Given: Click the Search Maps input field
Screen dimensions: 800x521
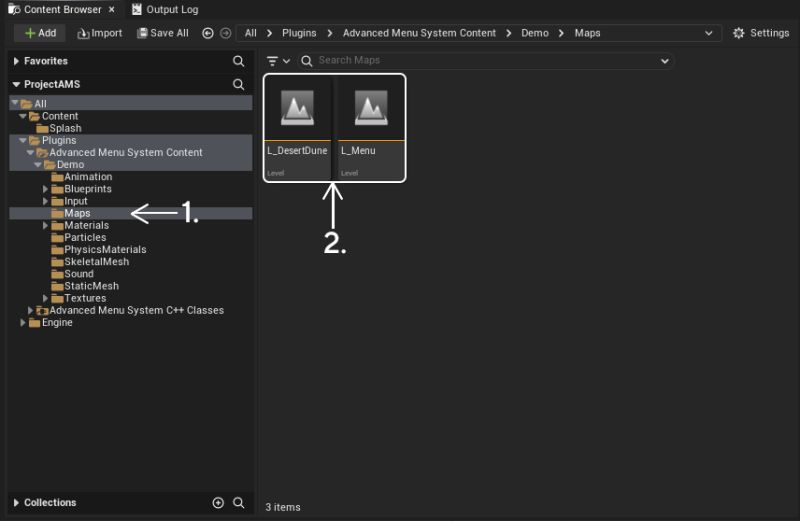Looking at the screenshot, I should (486, 61).
